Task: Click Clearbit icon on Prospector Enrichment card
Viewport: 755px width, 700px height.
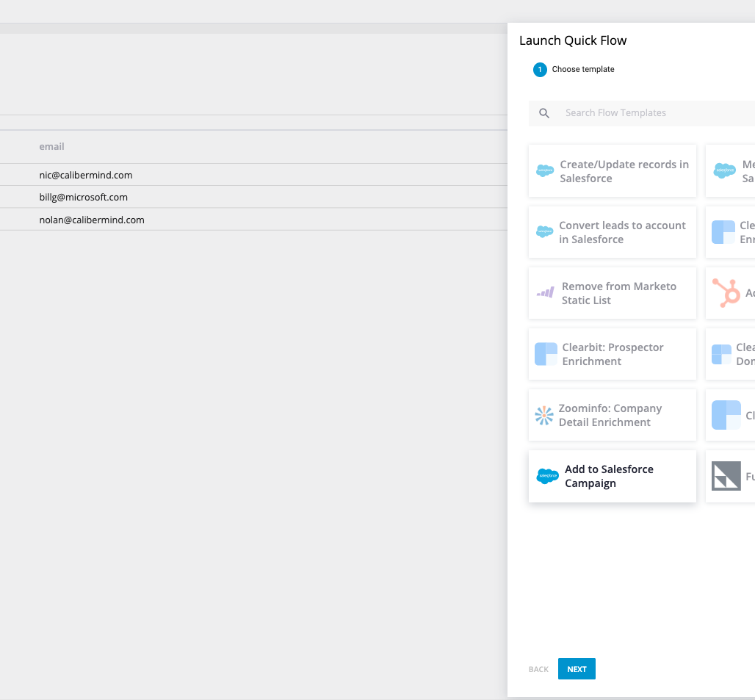Action: (546, 354)
